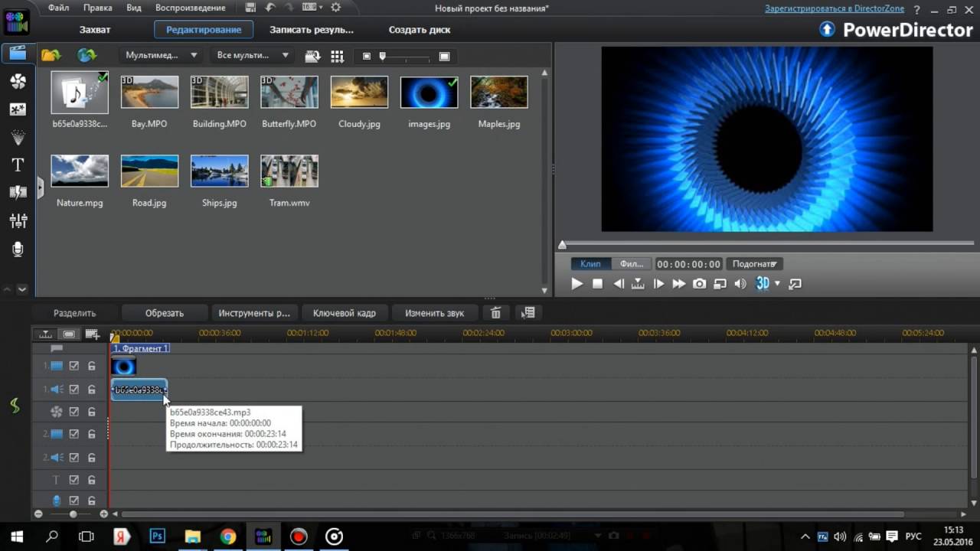Open preferences gear icon in the top bar
The image size is (980, 551).
click(x=335, y=8)
